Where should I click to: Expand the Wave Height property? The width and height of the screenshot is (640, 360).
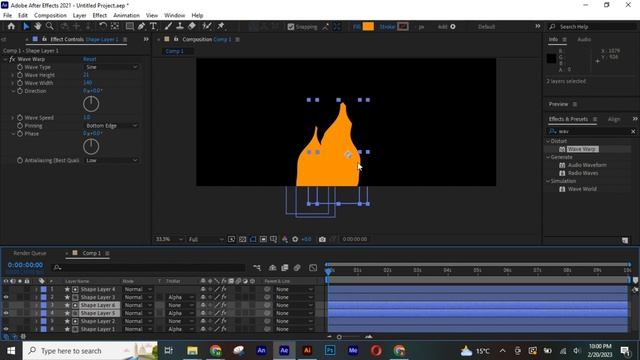tap(13, 75)
